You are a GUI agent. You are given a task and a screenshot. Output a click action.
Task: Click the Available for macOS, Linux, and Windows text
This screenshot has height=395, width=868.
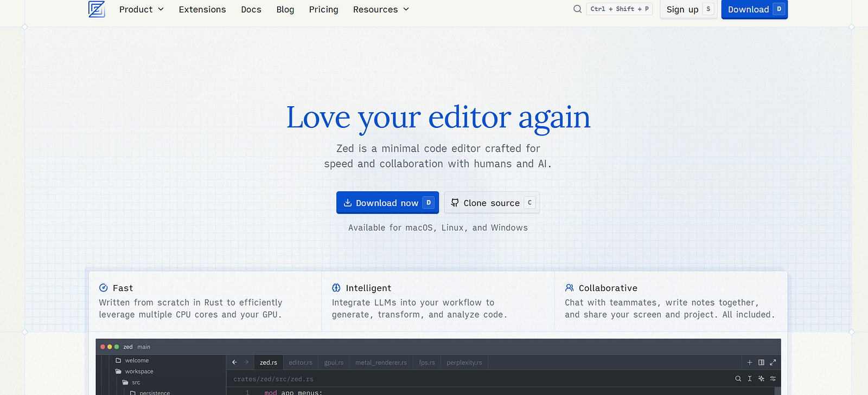coord(438,228)
